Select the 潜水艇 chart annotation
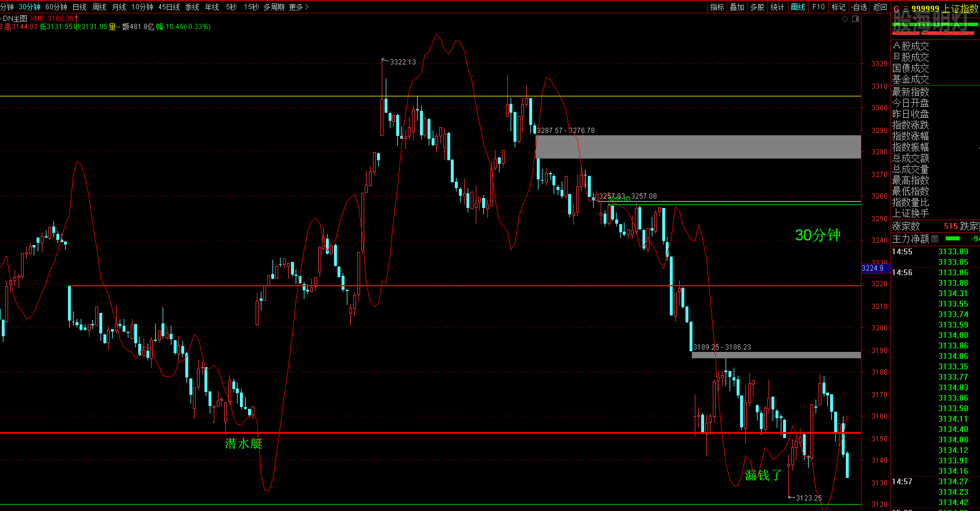The width and height of the screenshot is (980, 511). (x=243, y=444)
